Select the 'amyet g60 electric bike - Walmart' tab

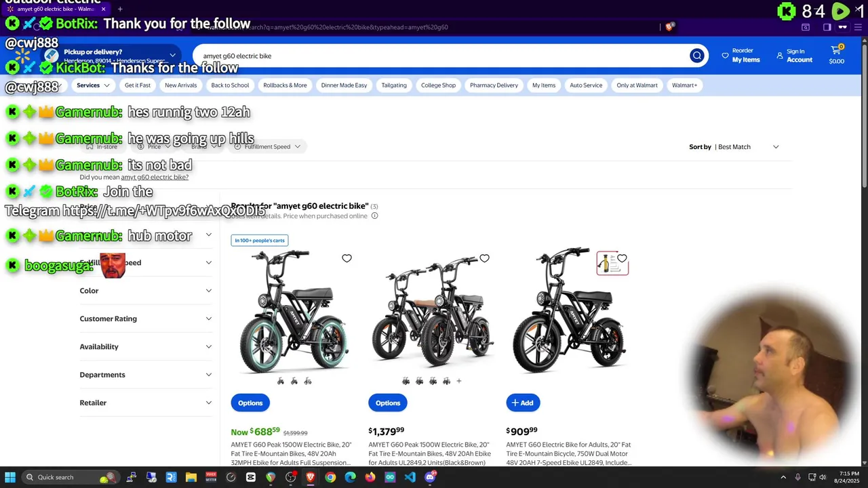click(x=54, y=9)
